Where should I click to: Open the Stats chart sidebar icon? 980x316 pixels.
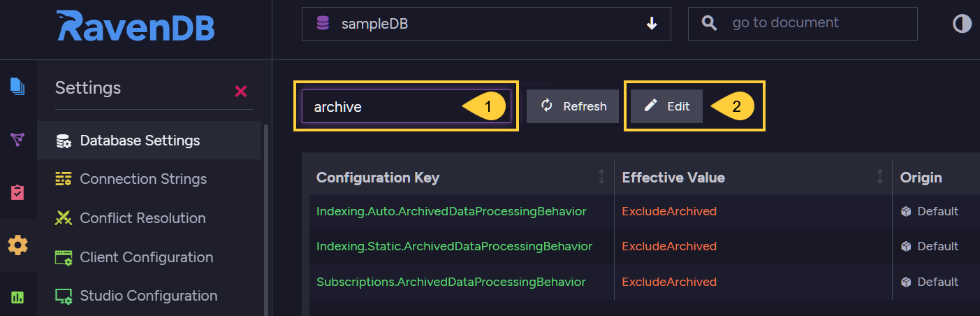17,297
